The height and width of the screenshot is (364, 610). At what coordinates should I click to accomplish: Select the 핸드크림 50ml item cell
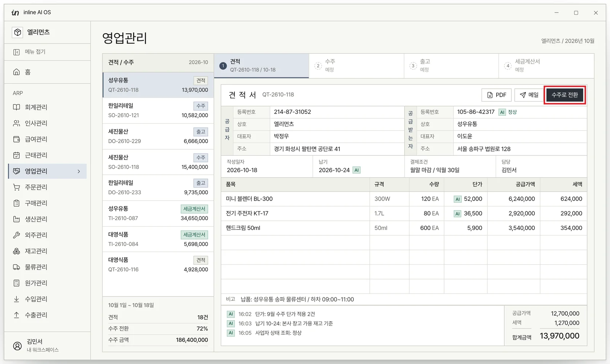tap(295, 228)
